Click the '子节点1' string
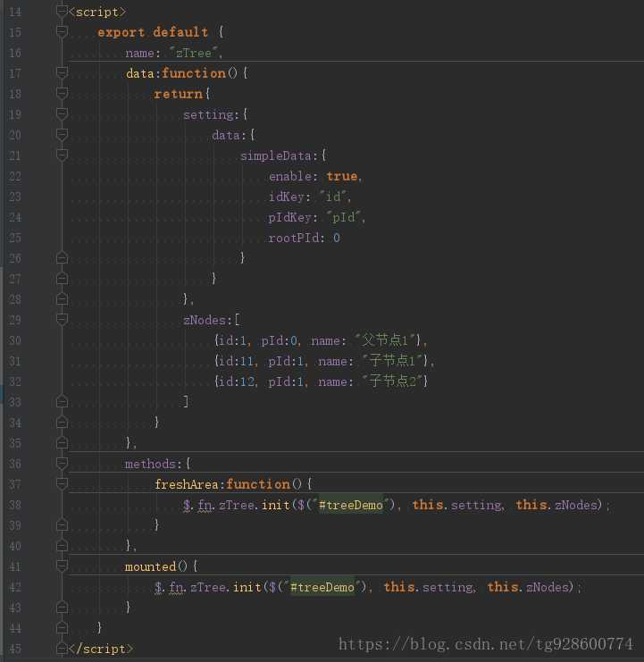This screenshot has height=662, width=644. coord(393,361)
